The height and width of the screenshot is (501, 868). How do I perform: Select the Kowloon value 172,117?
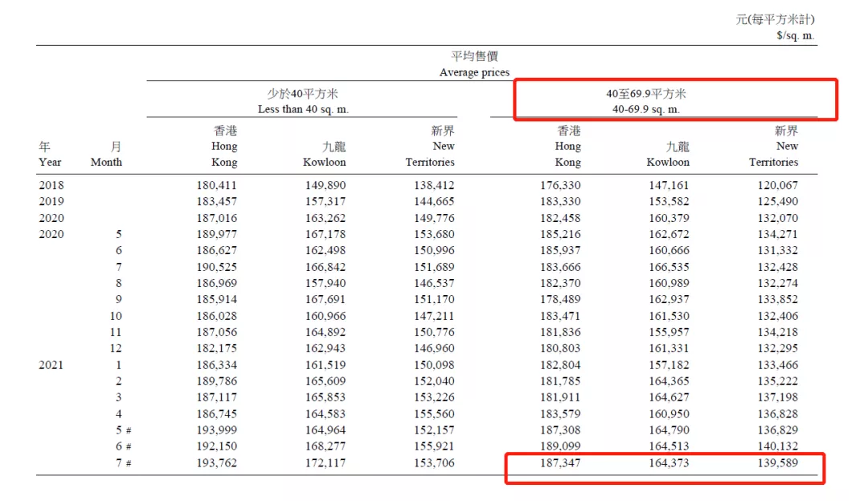tap(324, 464)
